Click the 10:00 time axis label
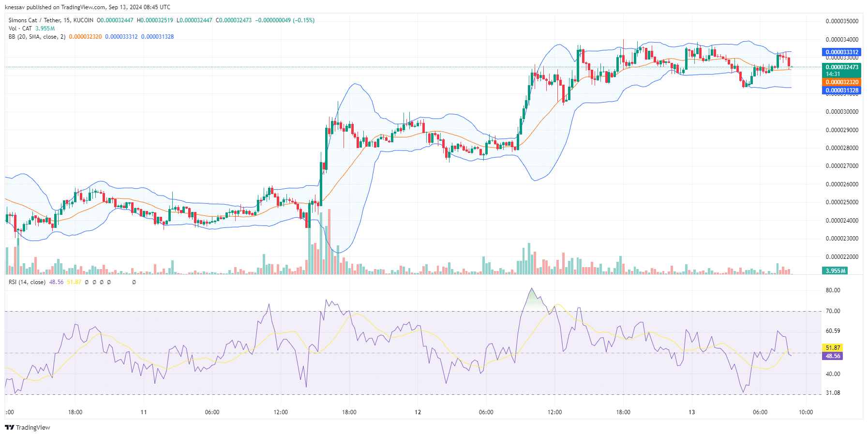Image resolution: width=868 pixels, height=436 pixels. click(806, 412)
